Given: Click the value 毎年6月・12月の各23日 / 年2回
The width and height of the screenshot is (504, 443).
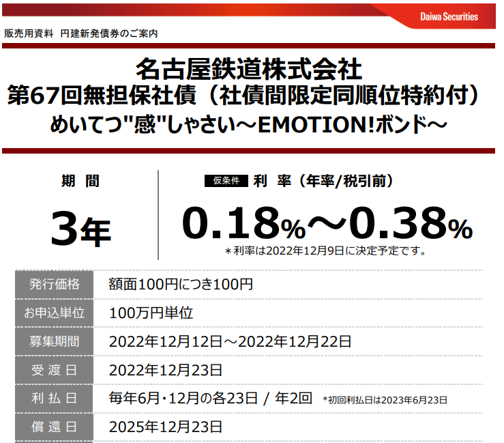Looking at the screenshot, I should (x=211, y=399).
